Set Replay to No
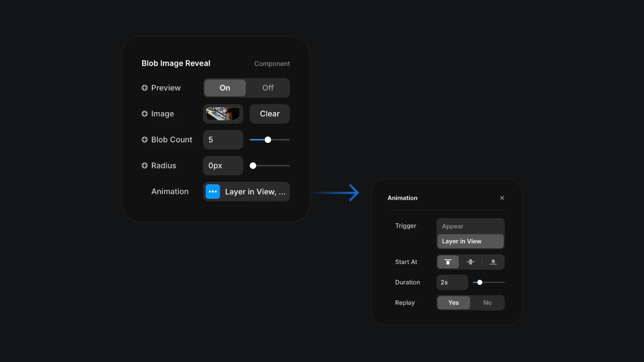Viewport: 644px width, 362px height. click(x=487, y=302)
